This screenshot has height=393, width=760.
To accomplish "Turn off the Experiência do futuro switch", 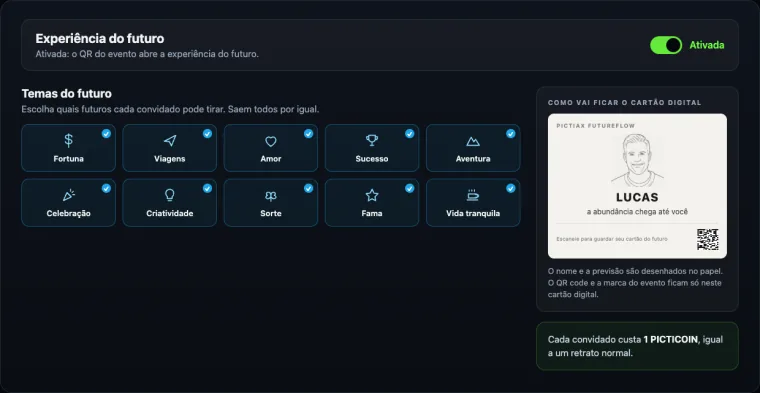I will pyautogui.click(x=666, y=45).
